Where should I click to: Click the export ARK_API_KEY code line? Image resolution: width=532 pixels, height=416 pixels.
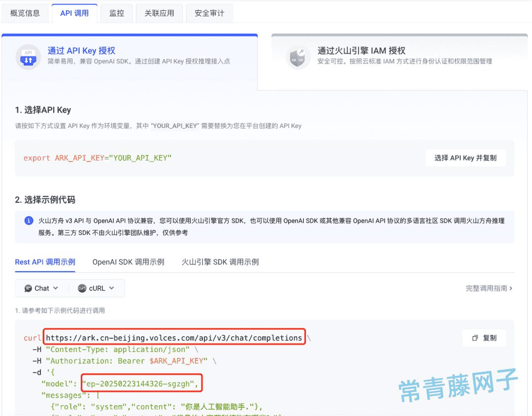(x=98, y=158)
